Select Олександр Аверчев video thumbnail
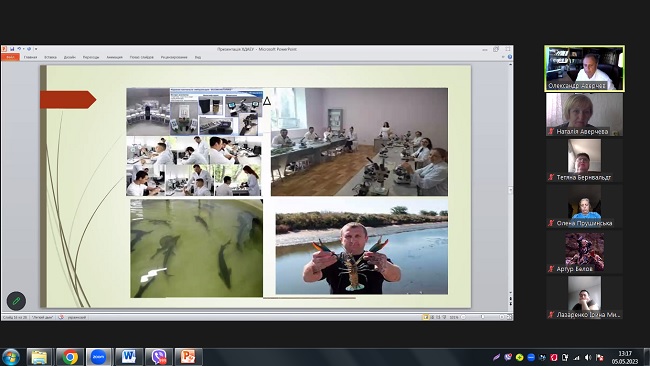 coord(584,68)
